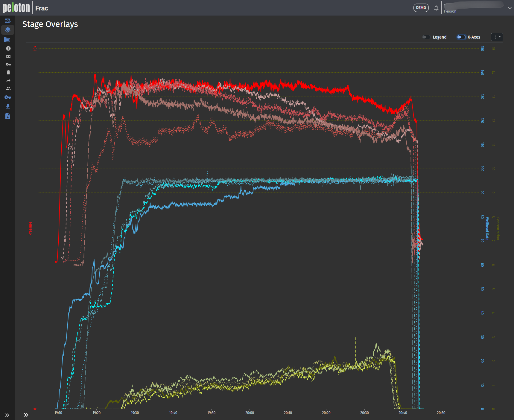Screen dimensions: 514x420
Task: Click the red Pressure axis label
Action: click(30, 229)
